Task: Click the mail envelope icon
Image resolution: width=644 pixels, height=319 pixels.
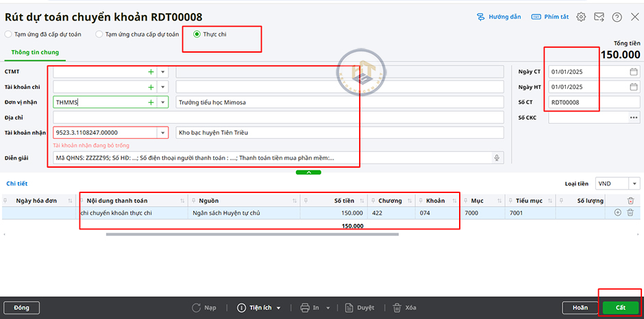Action: (599, 16)
